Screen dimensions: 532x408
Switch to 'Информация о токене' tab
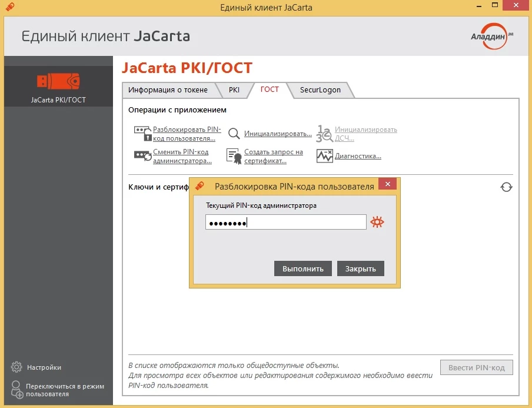pos(168,90)
